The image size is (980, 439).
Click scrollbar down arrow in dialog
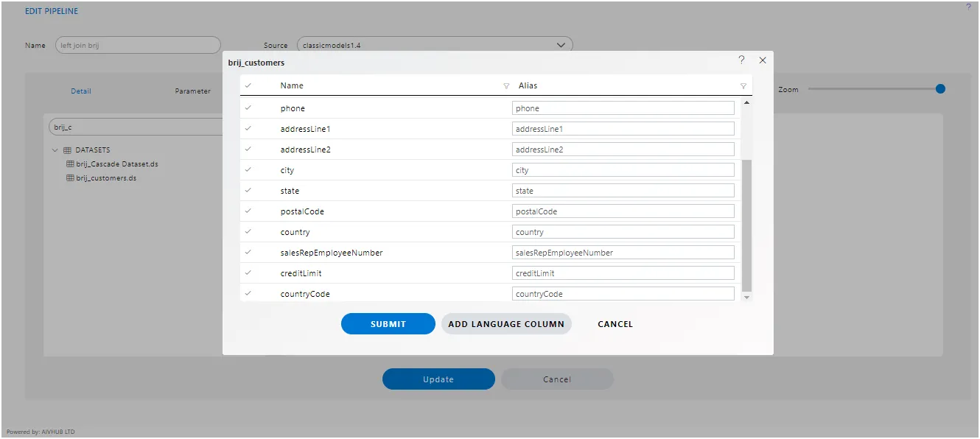[x=746, y=297]
